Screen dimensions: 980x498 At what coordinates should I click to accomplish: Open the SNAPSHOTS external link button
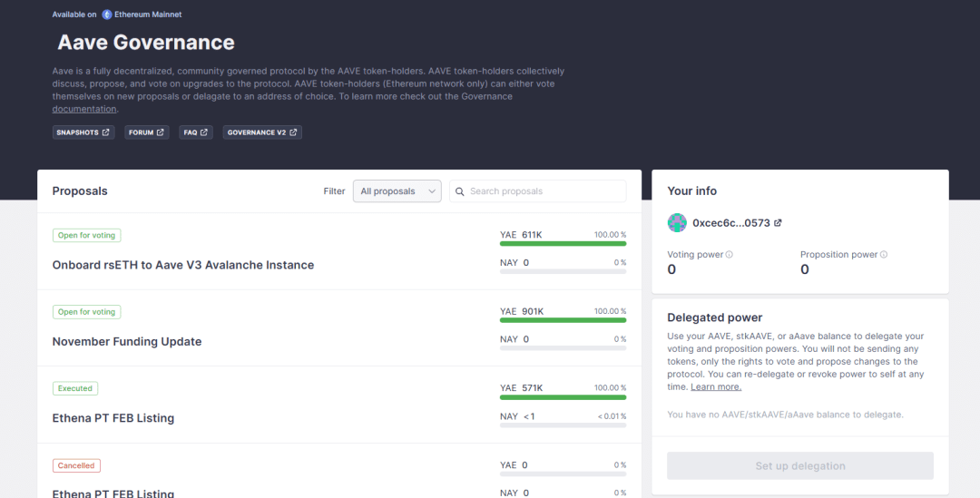(x=83, y=132)
